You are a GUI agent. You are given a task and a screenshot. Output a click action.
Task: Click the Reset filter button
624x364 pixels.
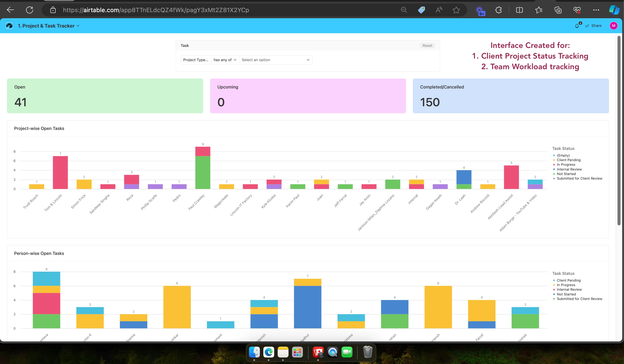click(427, 46)
